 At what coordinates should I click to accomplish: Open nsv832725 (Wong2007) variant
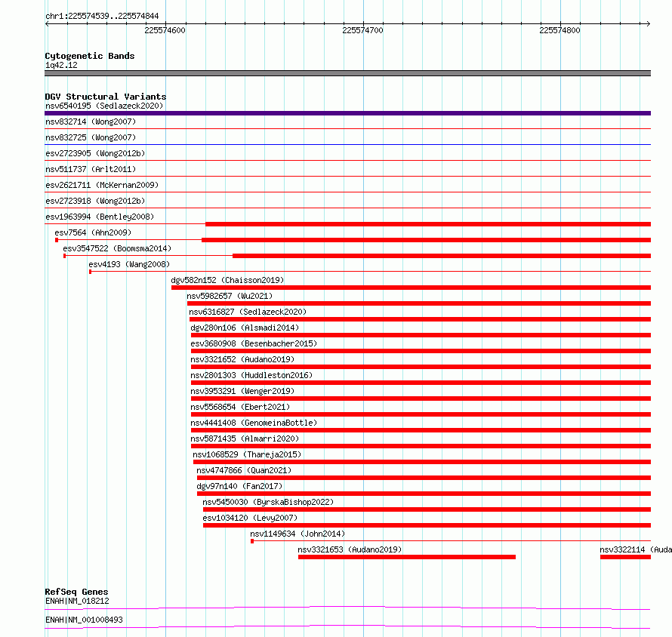(x=91, y=137)
